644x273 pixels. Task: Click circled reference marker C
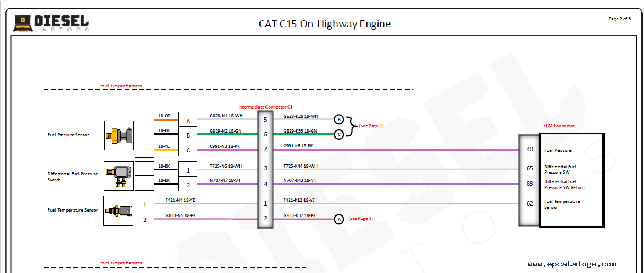click(x=339, y=134)
